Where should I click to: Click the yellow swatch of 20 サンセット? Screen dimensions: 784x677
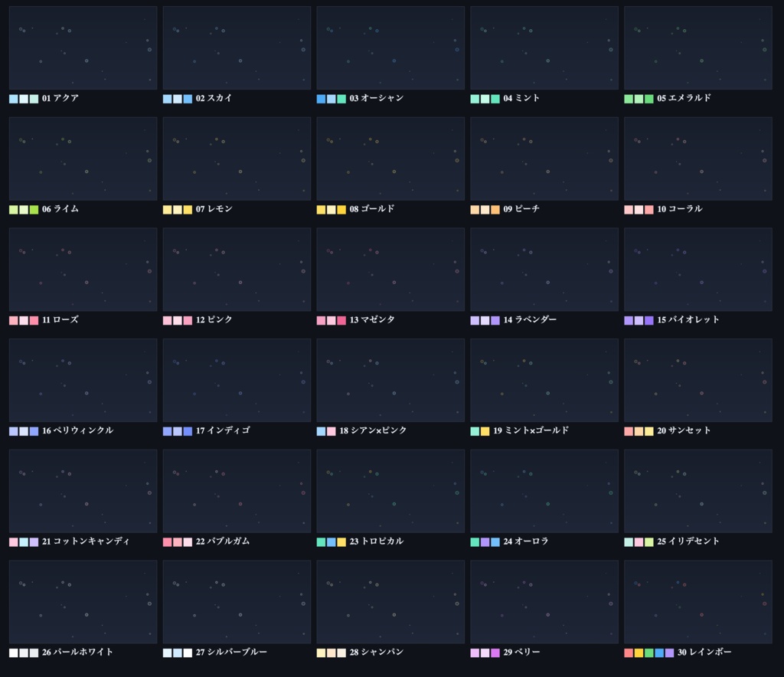649,431
